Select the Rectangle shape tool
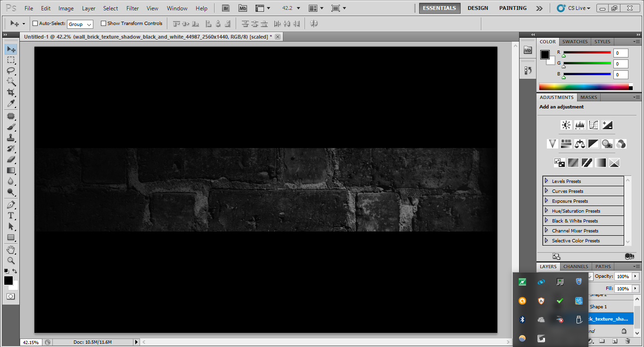644x347 pixels. [x=11, y=237]
